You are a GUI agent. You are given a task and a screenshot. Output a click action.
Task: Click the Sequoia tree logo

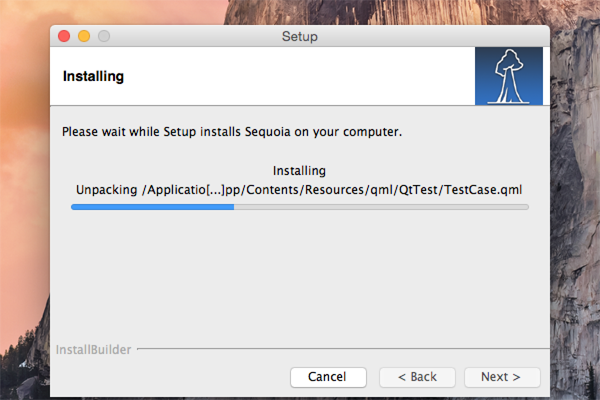[509, 76]
